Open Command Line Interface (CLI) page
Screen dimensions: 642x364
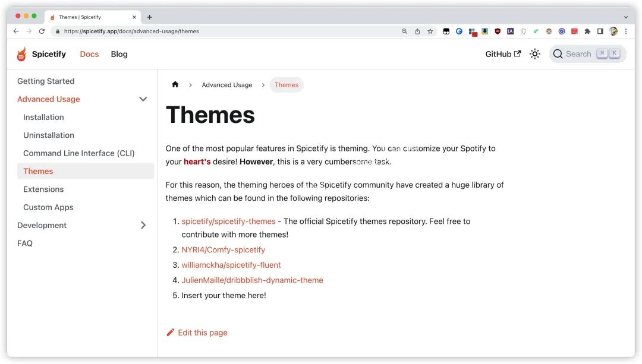pyautogui.click(x=79, y=153)
